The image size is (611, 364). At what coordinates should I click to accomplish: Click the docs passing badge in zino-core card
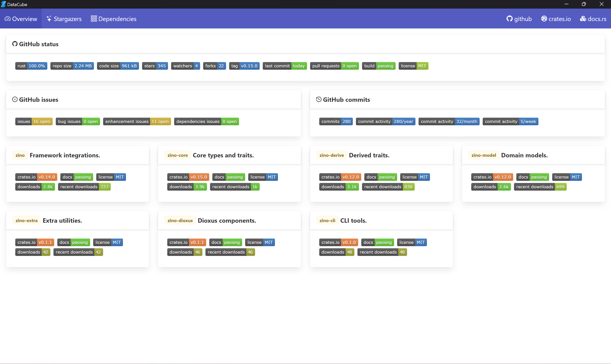[229, 177]
